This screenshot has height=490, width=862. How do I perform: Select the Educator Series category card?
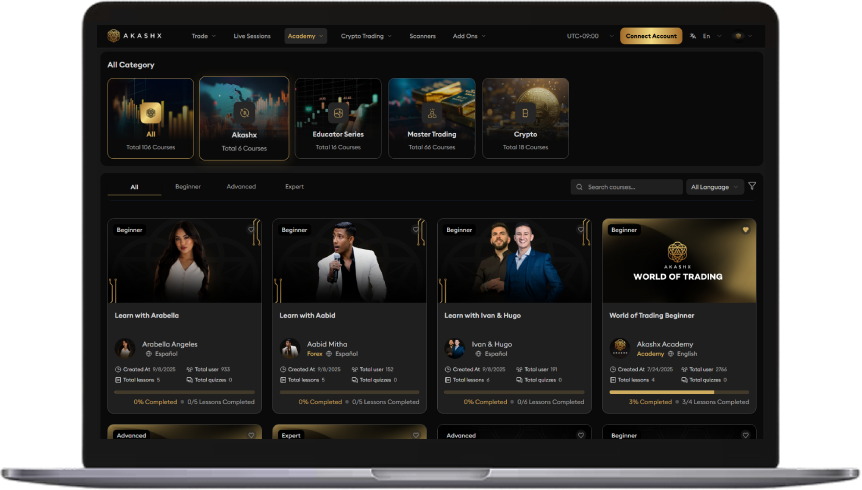pyautogui.click(x=338, y=118)
